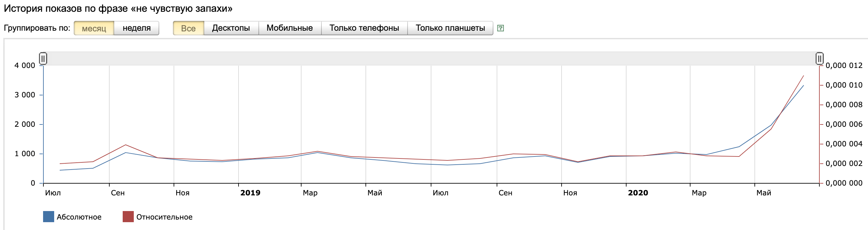Click the blue "Абсолютное" legend swatch
868x230 pixels.
coord(49,217)
